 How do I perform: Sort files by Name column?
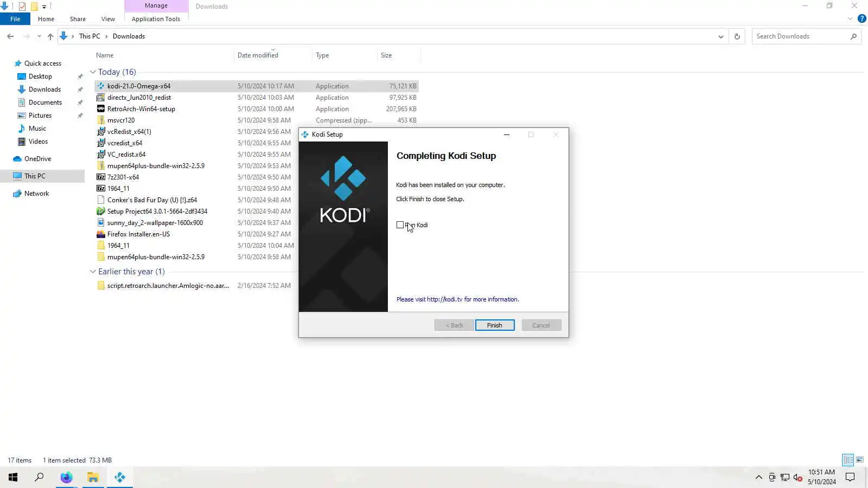(105, 55)
